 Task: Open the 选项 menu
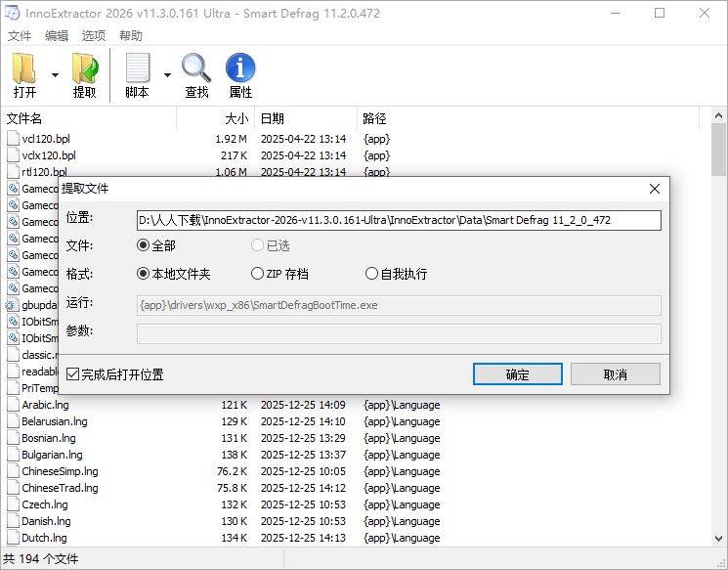[94, 36]
